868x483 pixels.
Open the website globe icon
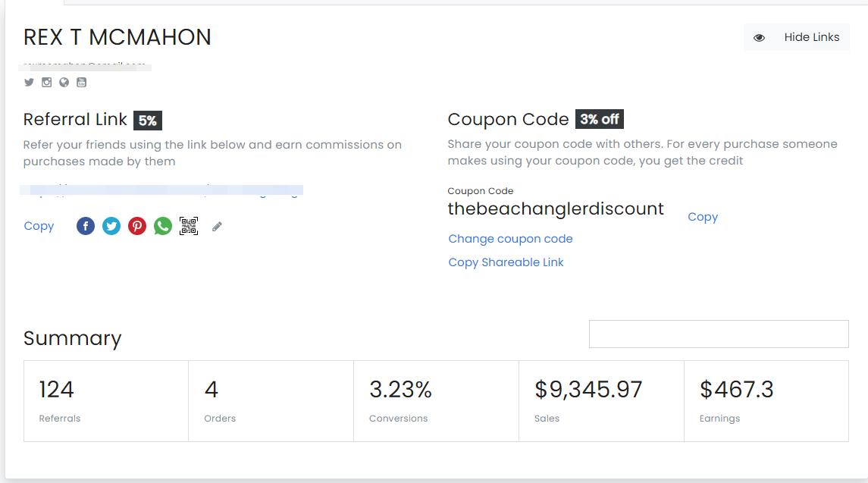tap(64, 82)
